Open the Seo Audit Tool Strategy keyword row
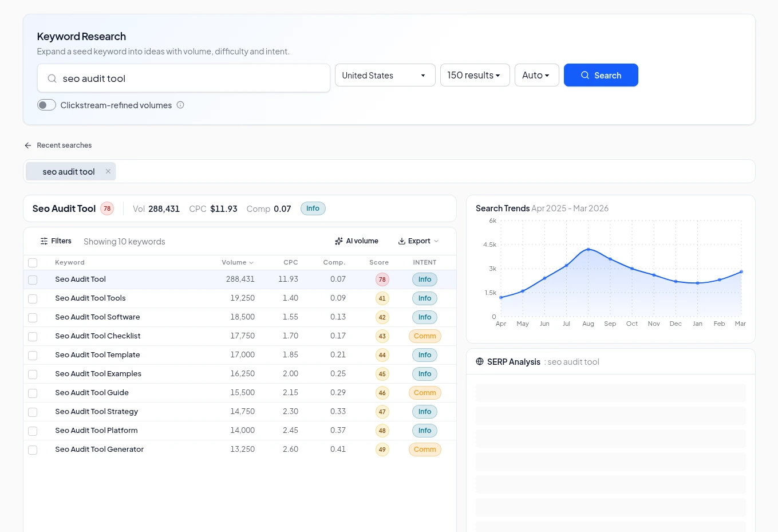Screen dimensions: 778x532 (x=240, y=412)
